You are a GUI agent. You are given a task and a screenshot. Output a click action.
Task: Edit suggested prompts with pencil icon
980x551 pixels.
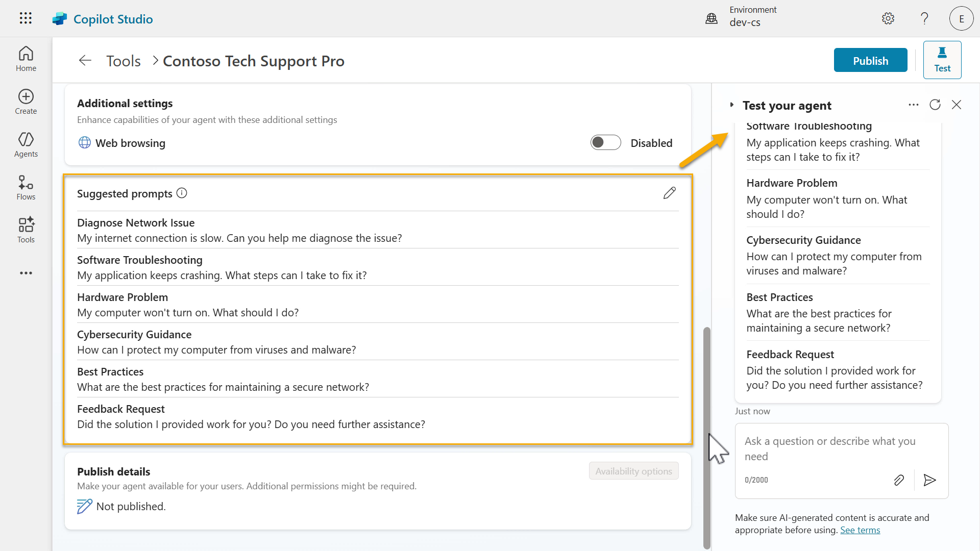point(669,193)
